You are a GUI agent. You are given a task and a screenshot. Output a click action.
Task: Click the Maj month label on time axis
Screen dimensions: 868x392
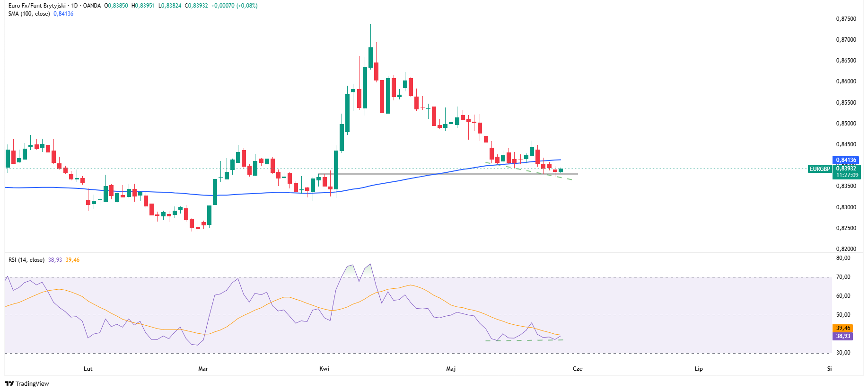pos(451,369)
